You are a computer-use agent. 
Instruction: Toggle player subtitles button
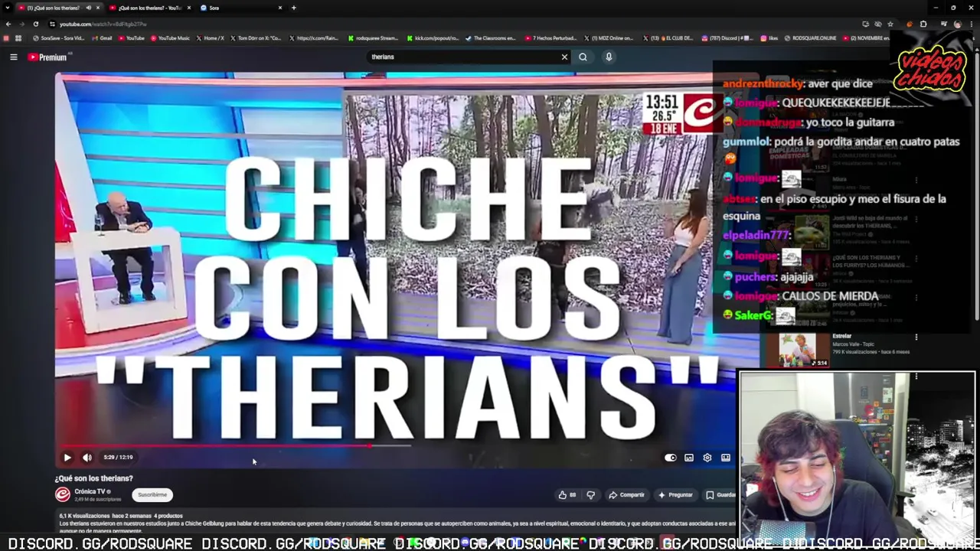689,458
